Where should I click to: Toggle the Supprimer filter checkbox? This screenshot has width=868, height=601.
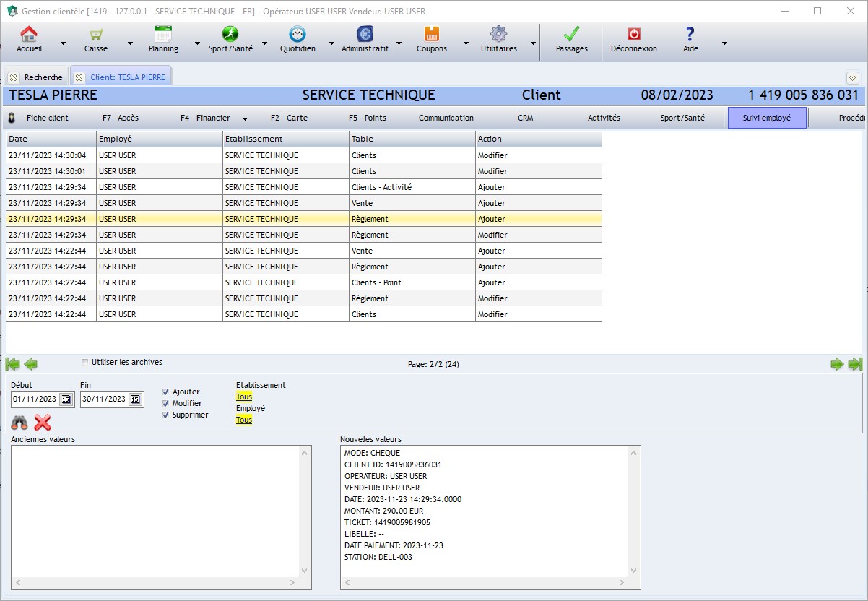(x=166, y=415)
